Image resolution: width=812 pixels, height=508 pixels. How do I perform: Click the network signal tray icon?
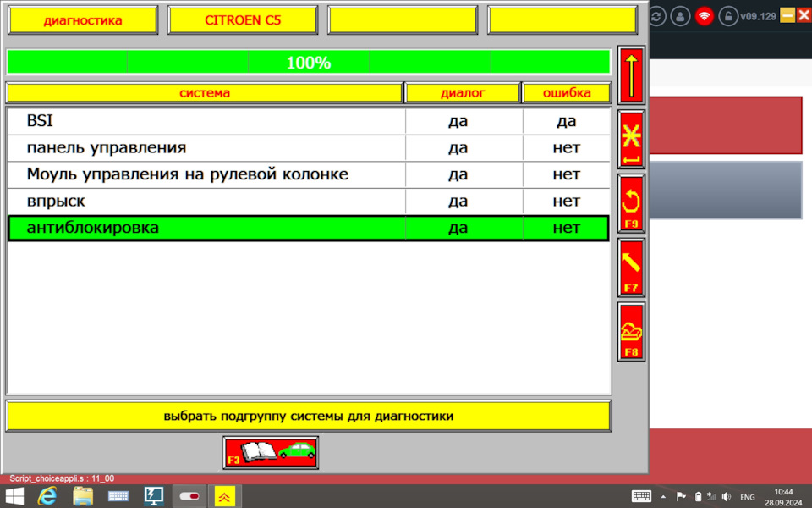(711, 497)
